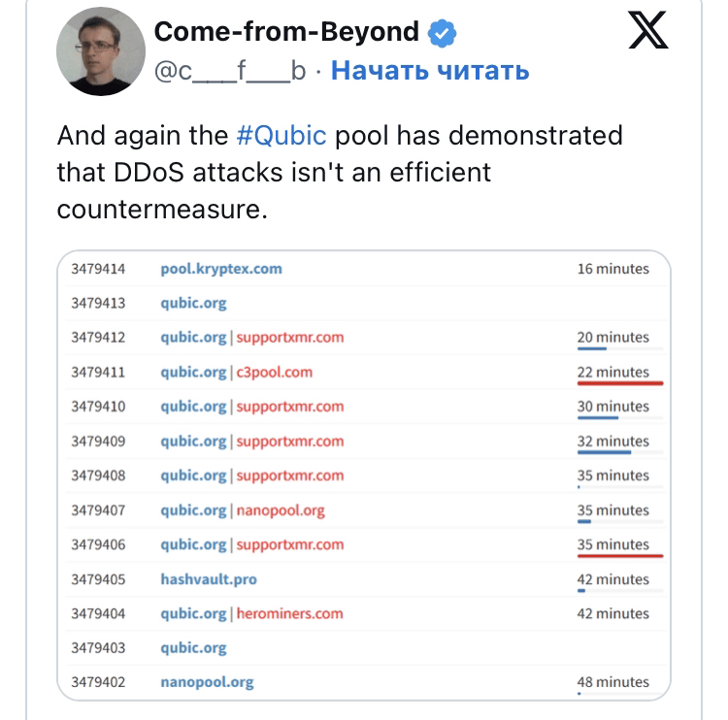Click the red progress bar under 22 minutes
The height and width of the screenshot is (720, 728).
[620, 383]
